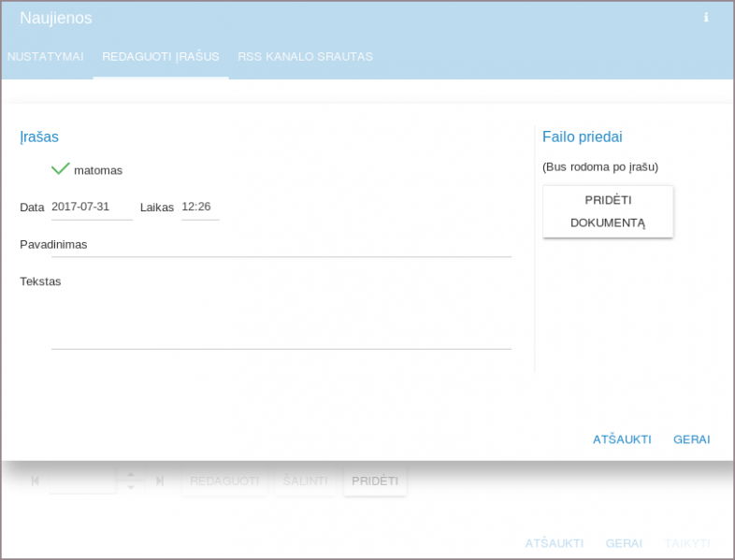Screen dimensions: 735x560
Task: Select the REDAGUOTI ĮRAŠUS tab
Action: [161, 57]
